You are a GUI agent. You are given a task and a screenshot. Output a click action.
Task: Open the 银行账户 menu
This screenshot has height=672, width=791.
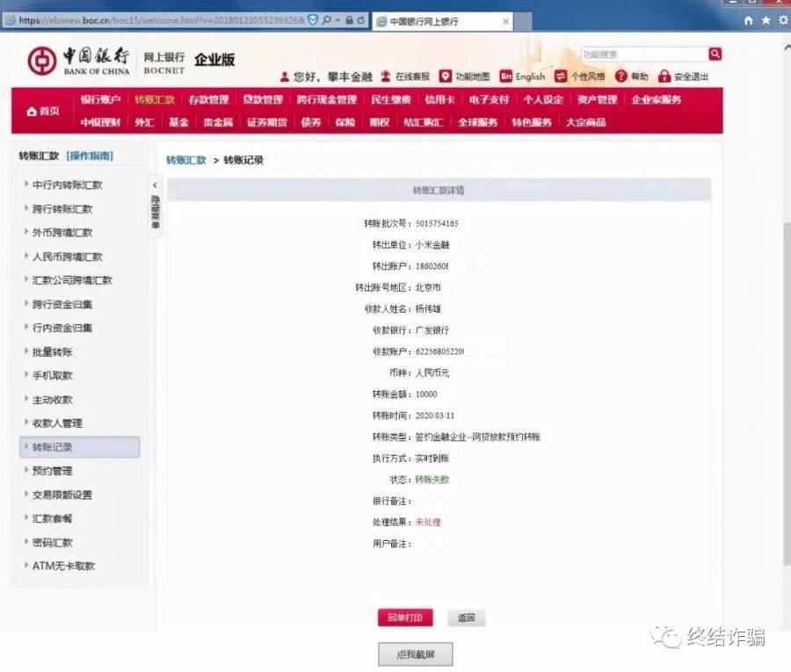[100, 100]
